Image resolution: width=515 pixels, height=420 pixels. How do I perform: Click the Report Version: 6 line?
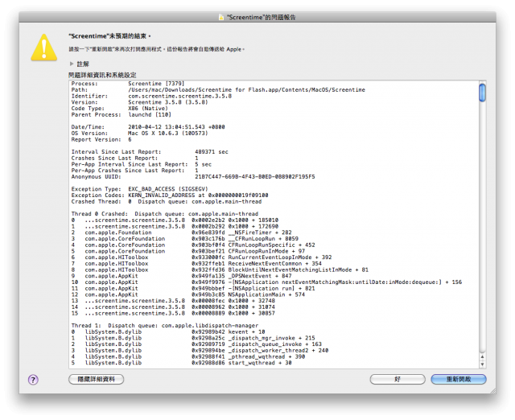[x=101, y=139]
